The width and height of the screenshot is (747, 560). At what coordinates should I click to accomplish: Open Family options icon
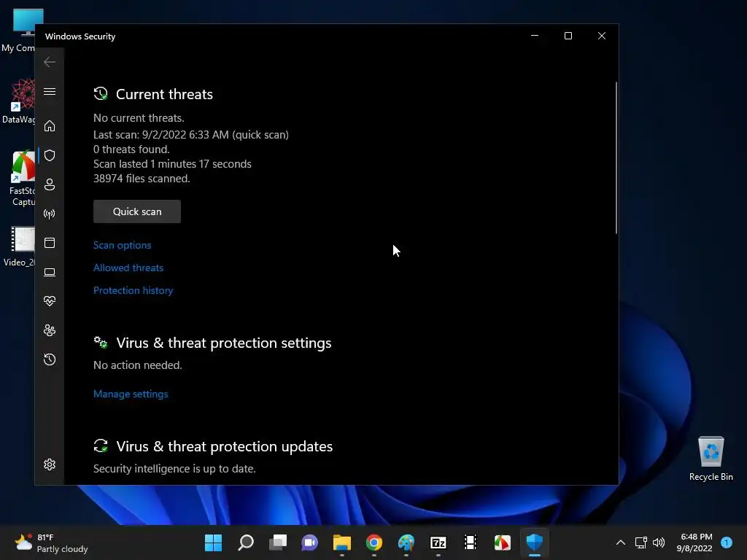(50, 330)
